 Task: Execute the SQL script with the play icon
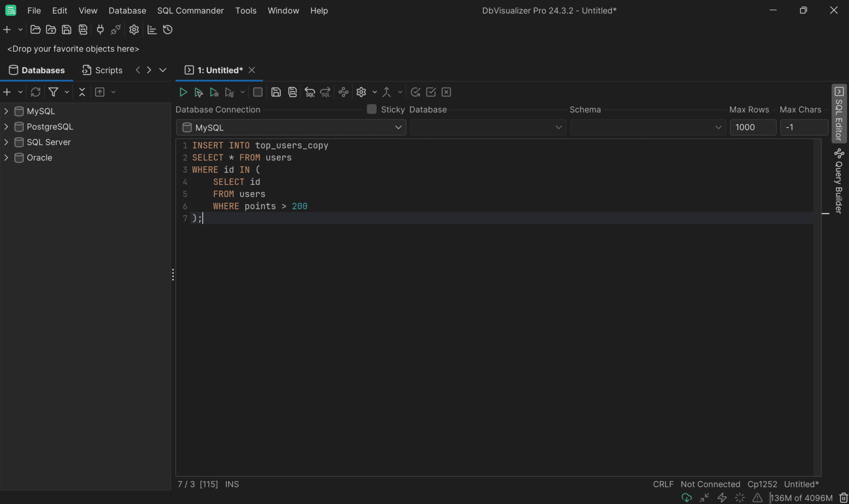[183, 92]
